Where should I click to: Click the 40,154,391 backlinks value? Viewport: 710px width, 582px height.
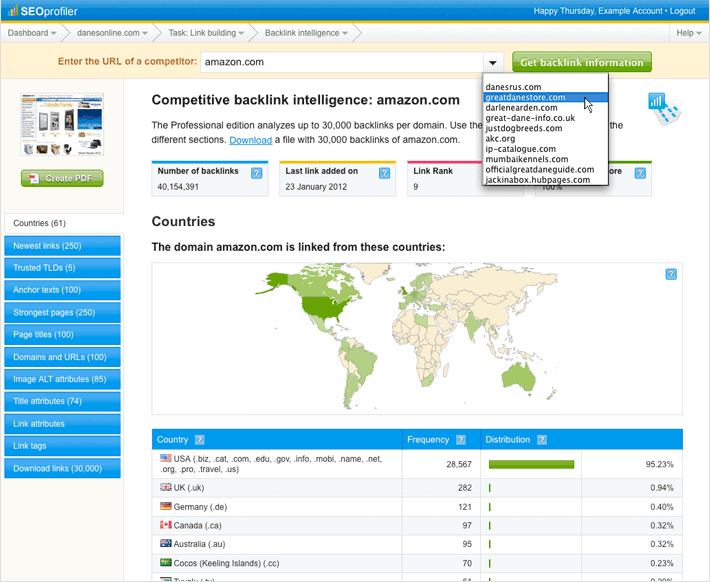[x=178, y=187]
